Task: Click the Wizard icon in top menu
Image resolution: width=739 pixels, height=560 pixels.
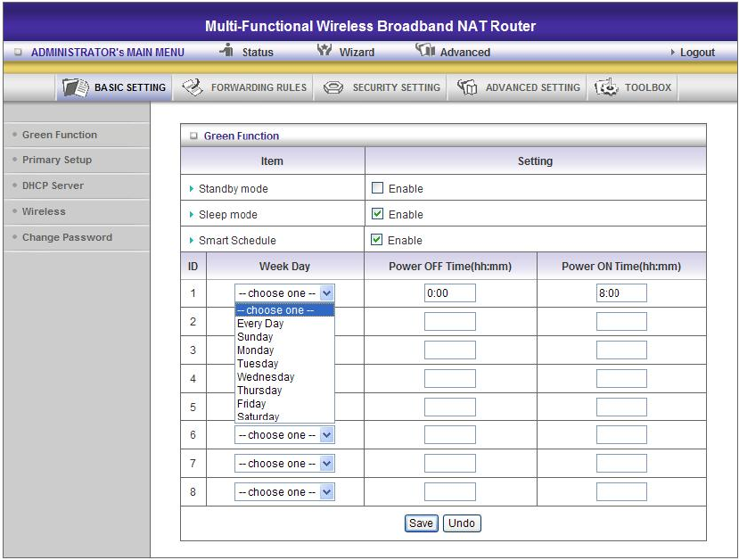Action: [324, 51]
